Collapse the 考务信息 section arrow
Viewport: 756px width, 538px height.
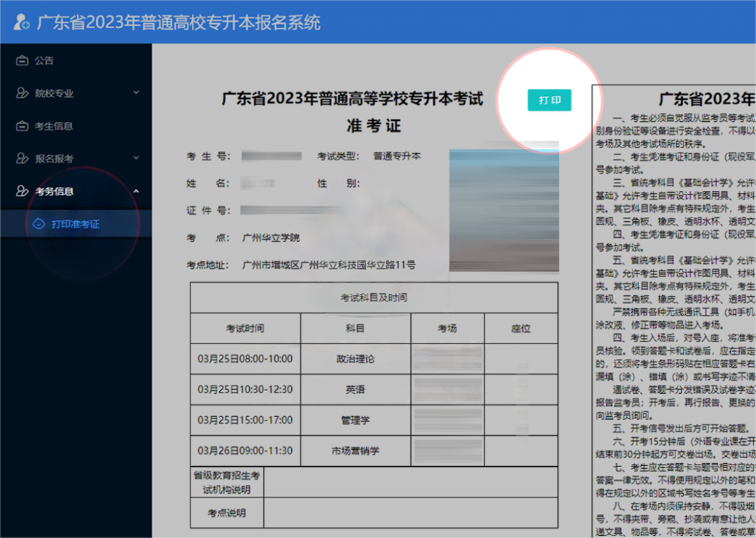point(136,191)
